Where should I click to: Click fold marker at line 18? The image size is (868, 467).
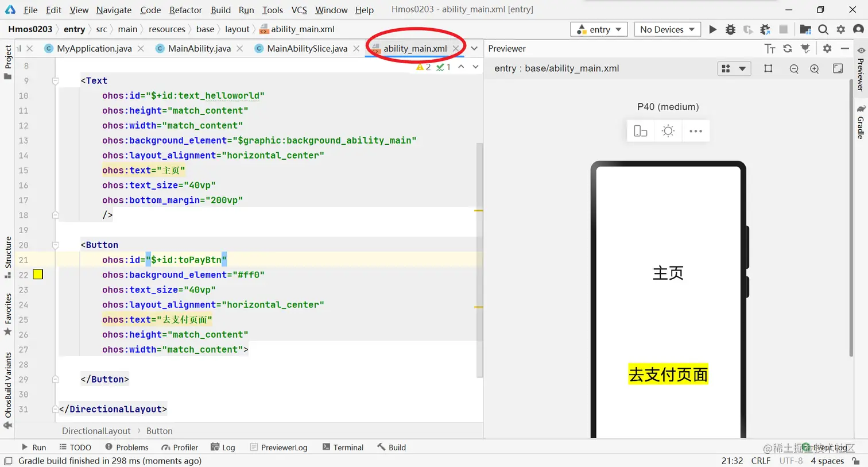click(x=55, y=215)
